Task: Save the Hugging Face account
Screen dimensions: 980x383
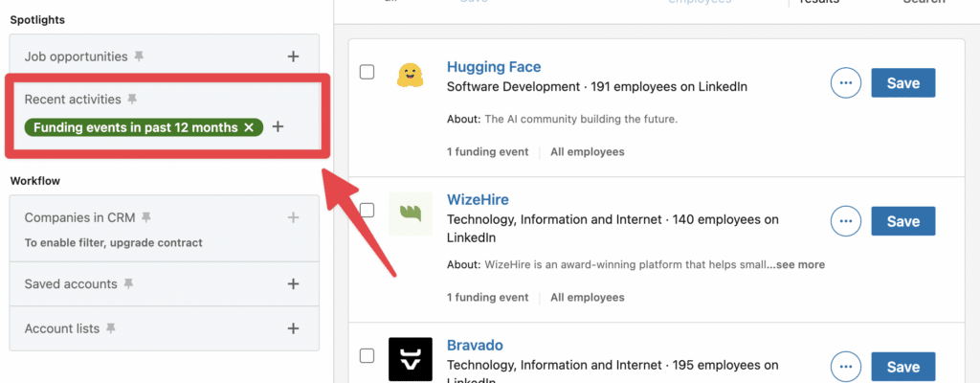Action: point(903,83)
